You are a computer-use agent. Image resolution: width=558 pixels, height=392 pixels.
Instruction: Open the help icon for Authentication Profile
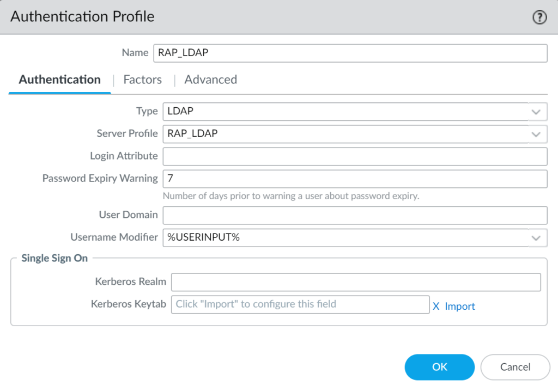coord(539,17)
